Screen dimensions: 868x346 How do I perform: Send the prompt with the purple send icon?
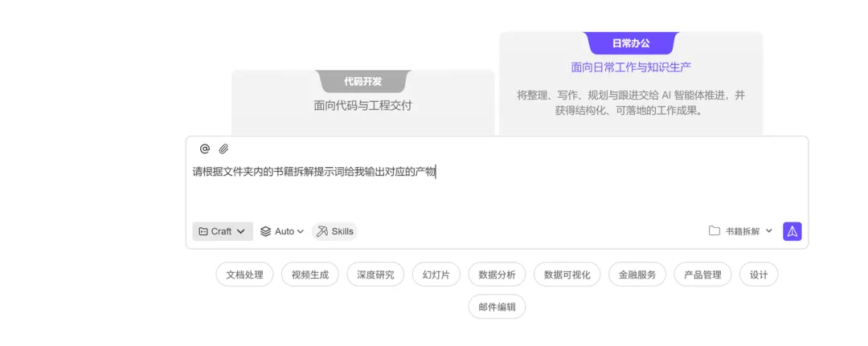click(792, 231)
